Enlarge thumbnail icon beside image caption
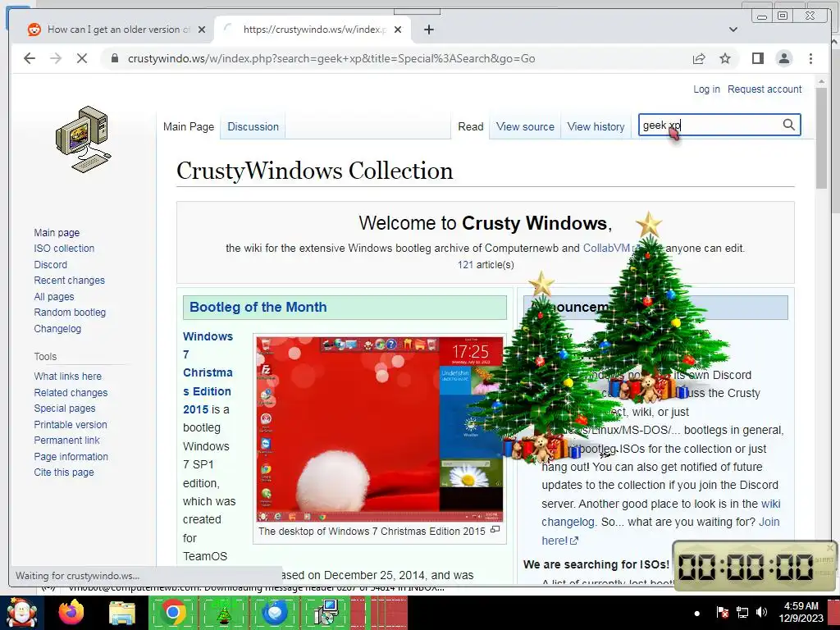The height and width of the screenshot is (630, 840). pyautogui.click(x=495, y=530)
